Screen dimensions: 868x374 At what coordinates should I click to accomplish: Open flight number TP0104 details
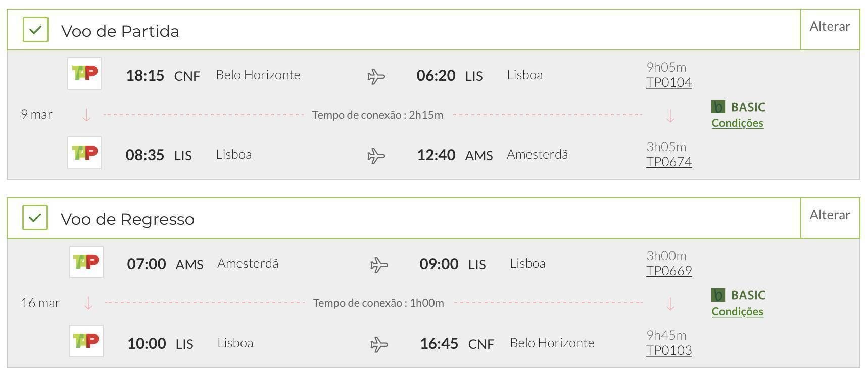click(x=669, y=82)
